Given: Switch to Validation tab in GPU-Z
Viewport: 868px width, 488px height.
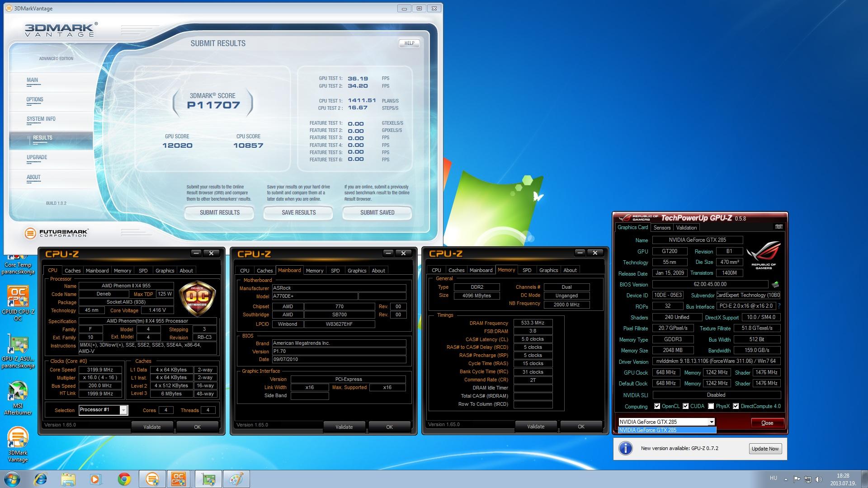Looking at the screenshot, I should [x=686, y=228].
